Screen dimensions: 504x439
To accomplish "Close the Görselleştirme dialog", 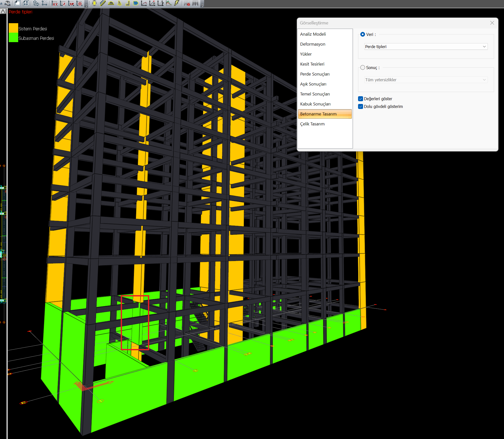I will point(492,23).
